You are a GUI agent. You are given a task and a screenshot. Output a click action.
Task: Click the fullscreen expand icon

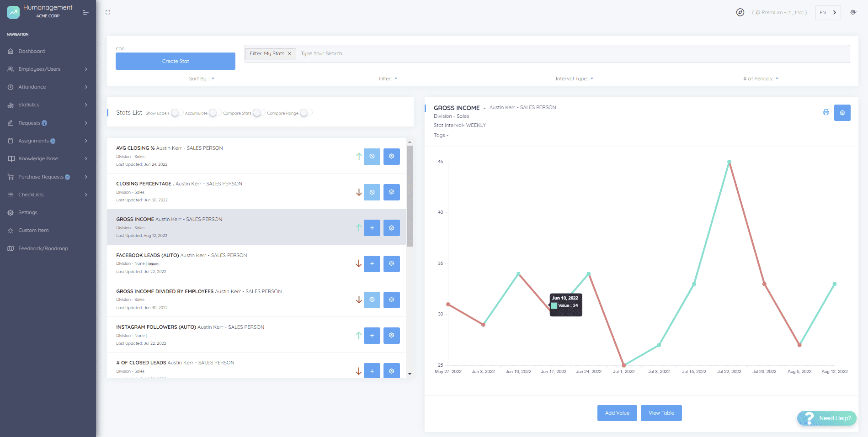[x=108, y=12]
